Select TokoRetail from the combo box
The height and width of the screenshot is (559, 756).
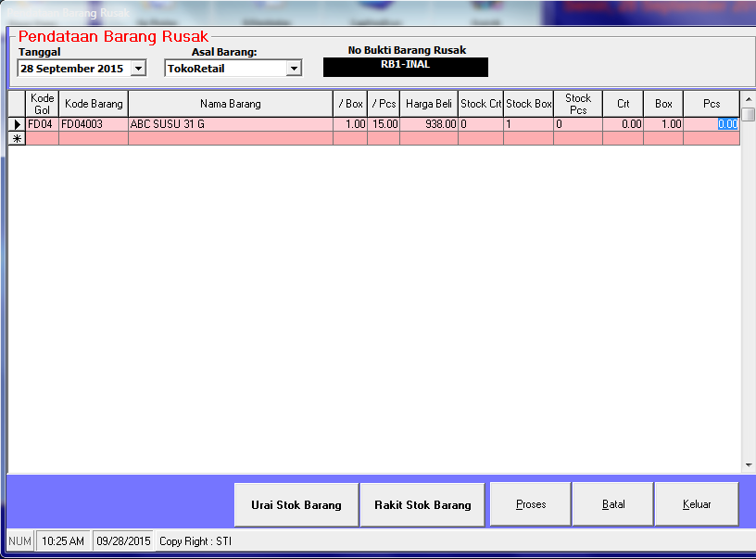[x=222, y=67]
